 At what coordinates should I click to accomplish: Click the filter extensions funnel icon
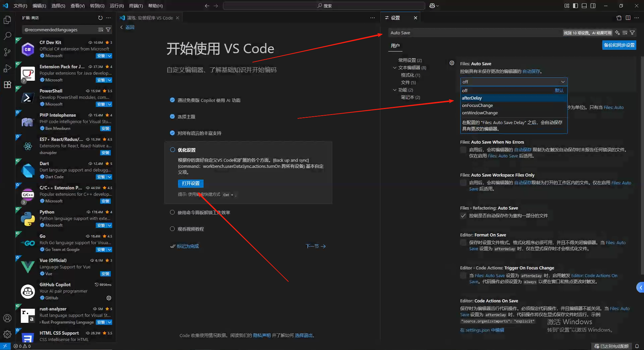coord(108,30)
